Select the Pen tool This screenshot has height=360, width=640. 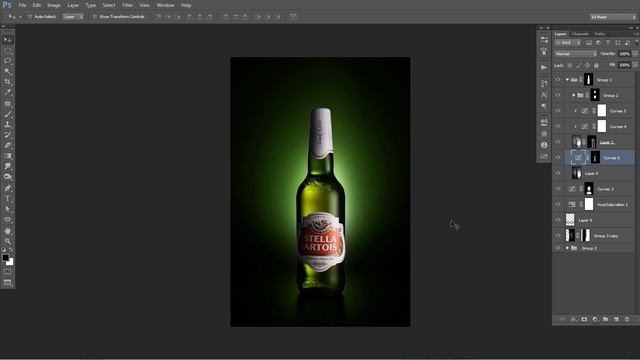pos(7,188)
